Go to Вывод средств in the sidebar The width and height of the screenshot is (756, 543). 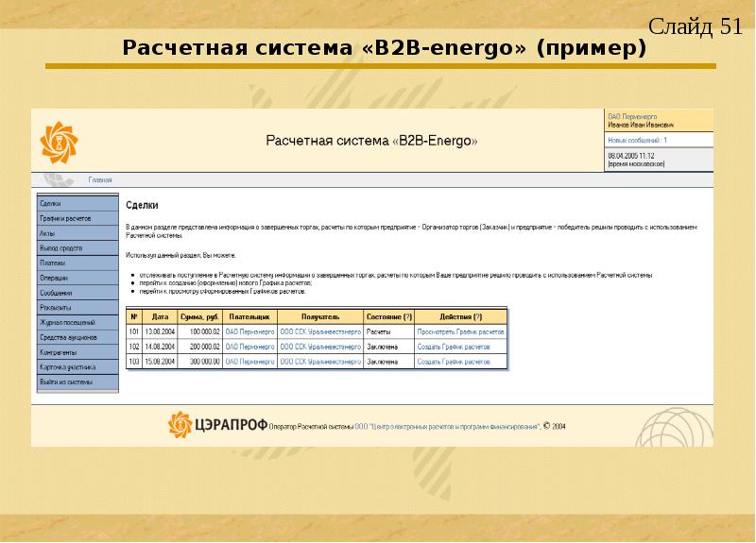tap(77, 248)
